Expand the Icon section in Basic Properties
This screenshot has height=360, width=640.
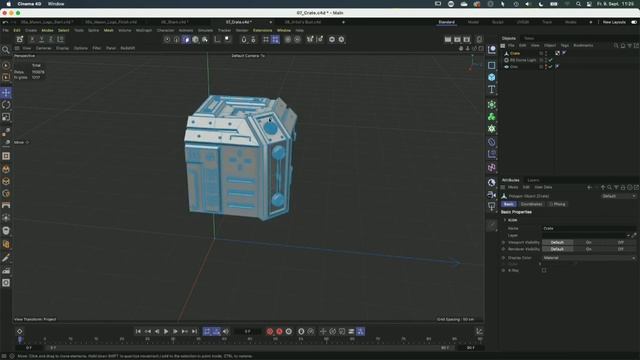click(x=505, y=220)
